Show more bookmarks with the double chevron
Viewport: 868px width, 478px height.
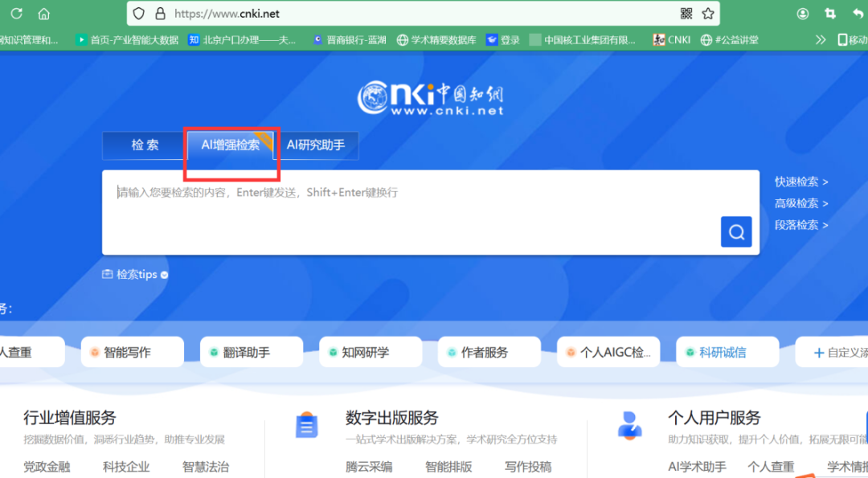pyautogui.click(x=821, y=40)
